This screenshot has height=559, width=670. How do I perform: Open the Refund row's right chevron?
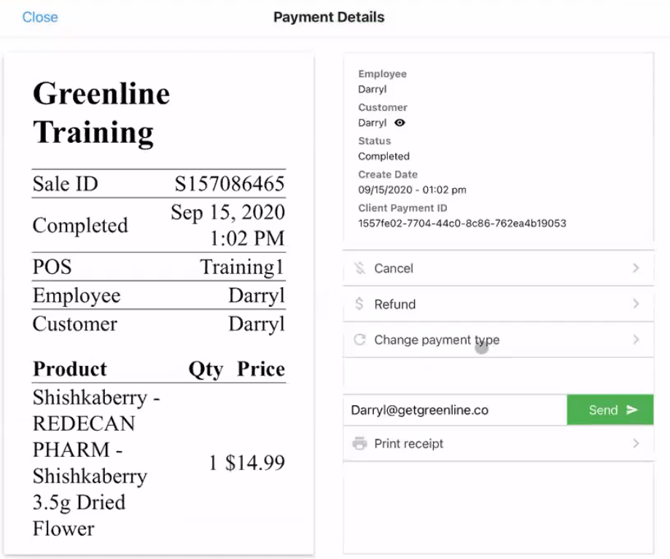click(636, 304)
